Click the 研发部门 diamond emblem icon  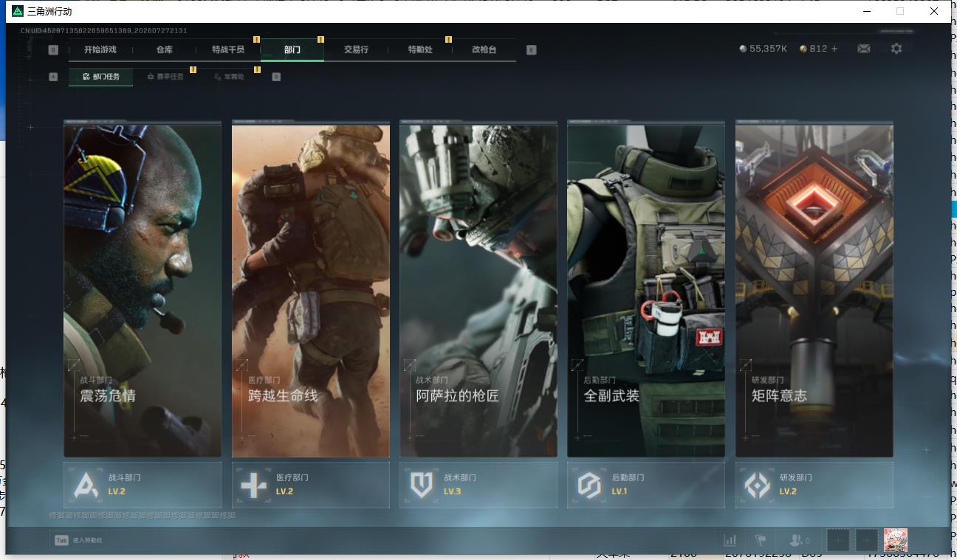[757, 485]
